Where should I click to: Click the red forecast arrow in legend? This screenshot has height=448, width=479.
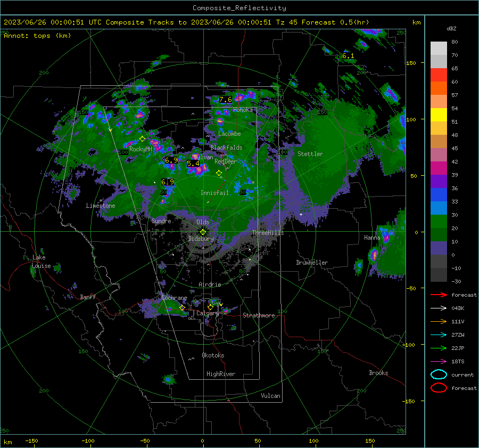point(439,295)
